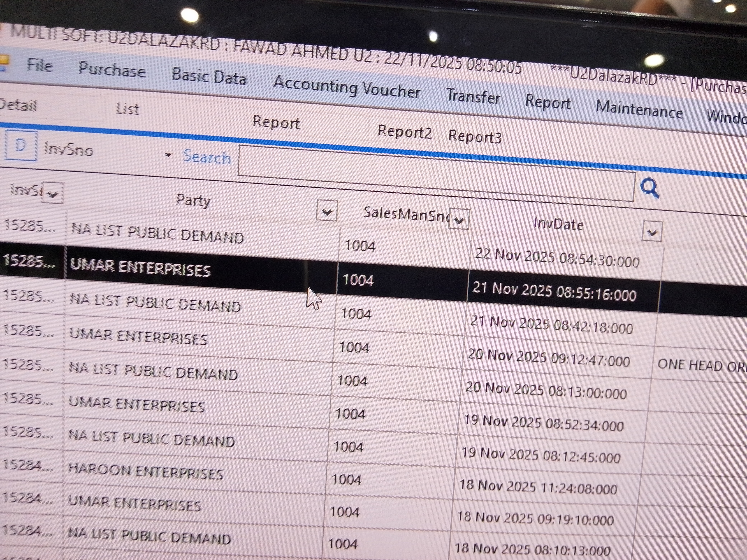
Task: Switch to the Report3 tab
Action: click(x=474, y=137)
